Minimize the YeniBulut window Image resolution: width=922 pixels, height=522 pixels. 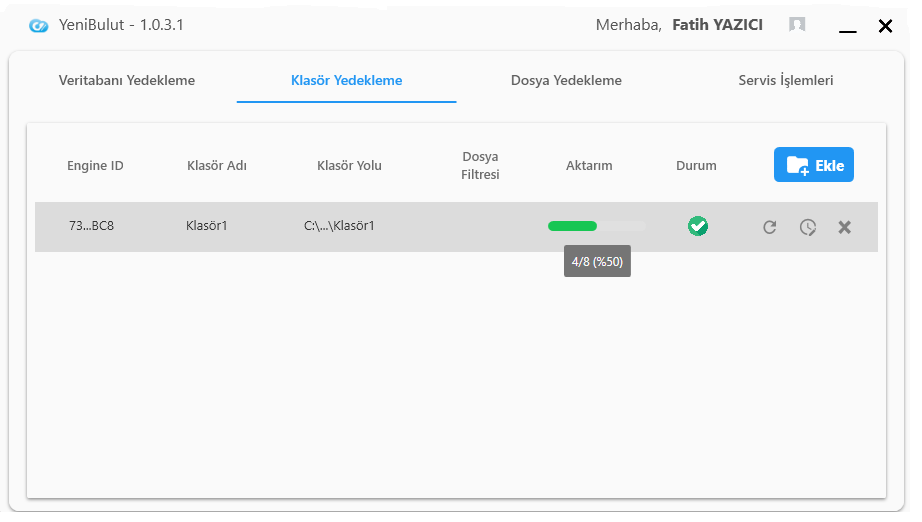pos(848,27)
